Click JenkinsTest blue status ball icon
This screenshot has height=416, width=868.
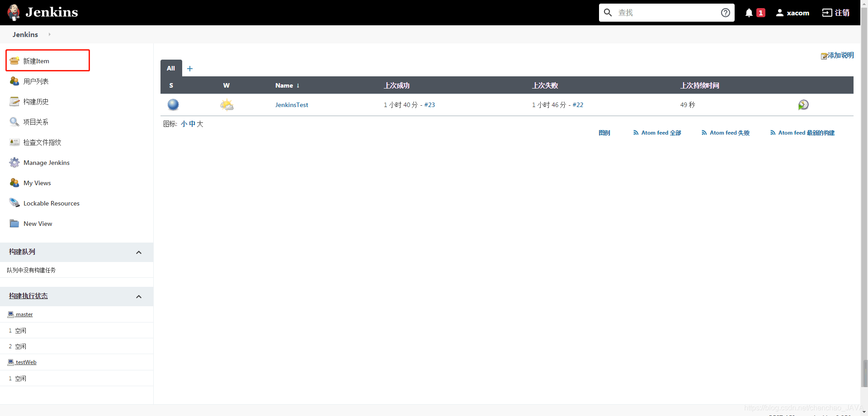coord(173,104)
